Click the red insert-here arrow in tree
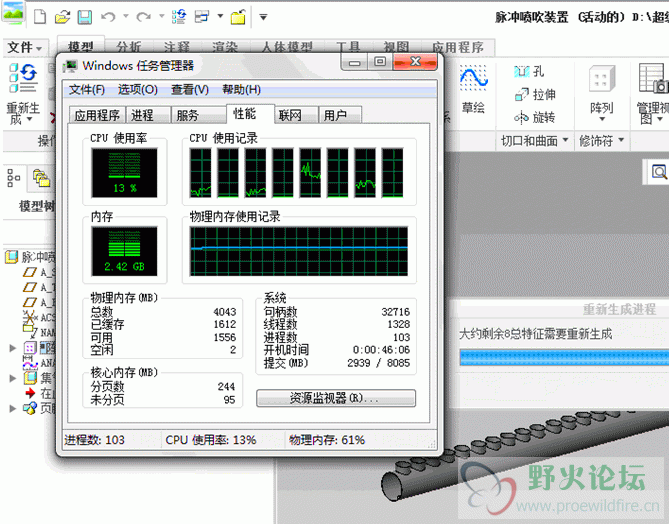The image size is (669, 524). 30,393
